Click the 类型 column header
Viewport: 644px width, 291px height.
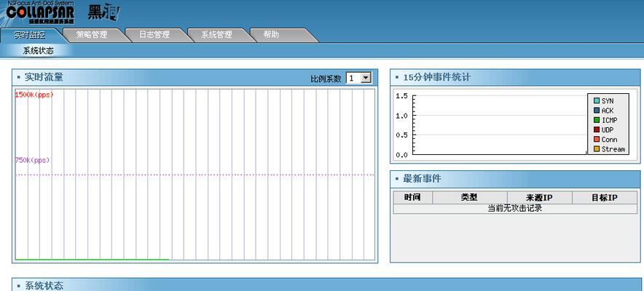[469, 198]
